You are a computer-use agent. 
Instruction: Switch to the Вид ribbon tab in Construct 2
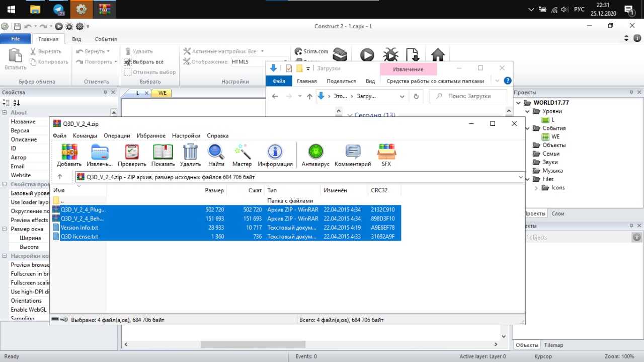click(76, 39)
